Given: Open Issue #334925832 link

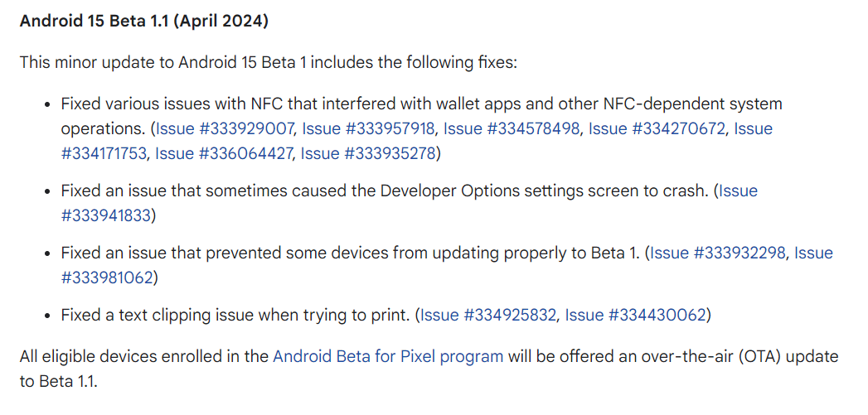Looking at the screenshot, I should [x=488, y=316].
